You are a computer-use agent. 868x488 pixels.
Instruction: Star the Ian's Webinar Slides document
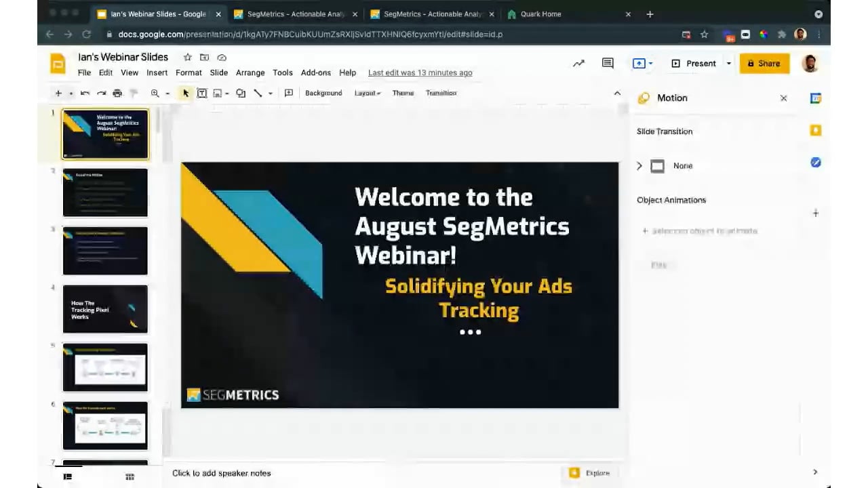click(187, 58)
